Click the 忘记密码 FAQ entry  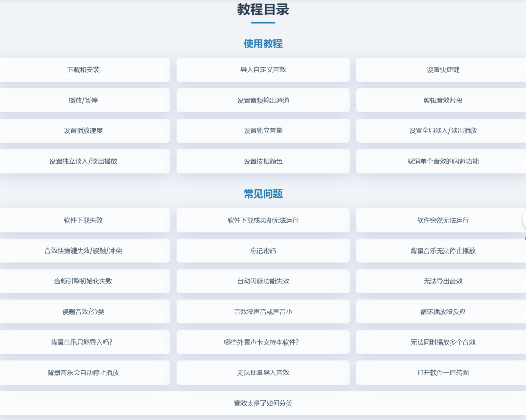(x=263, y=251)
